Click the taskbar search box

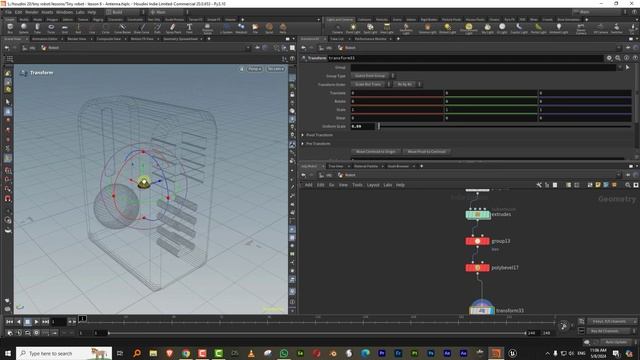[64, 353]
